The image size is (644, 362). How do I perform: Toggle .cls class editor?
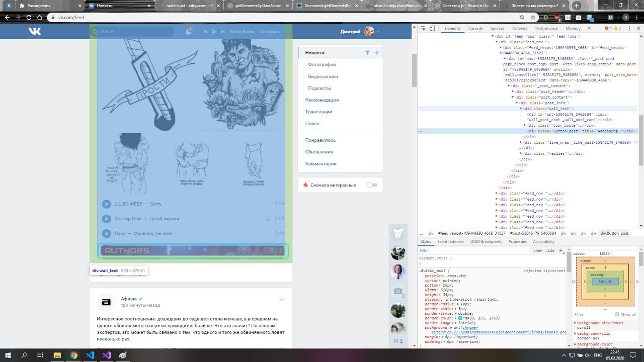tap(550, 250)
